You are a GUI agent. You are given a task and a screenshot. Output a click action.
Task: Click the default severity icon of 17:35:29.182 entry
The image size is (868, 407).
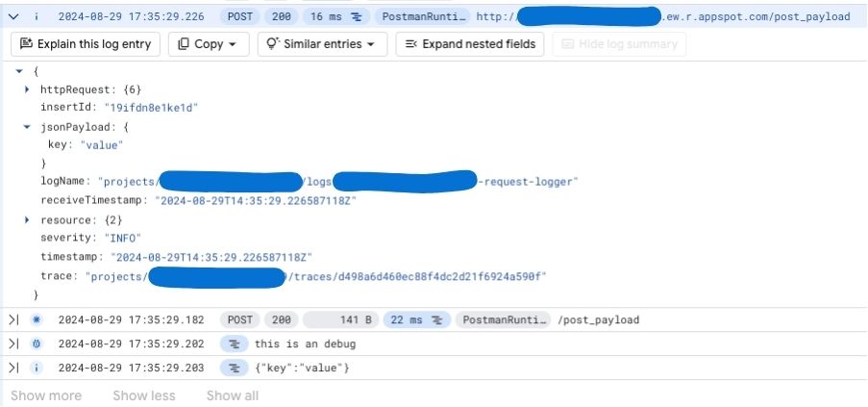coord(37,319)
